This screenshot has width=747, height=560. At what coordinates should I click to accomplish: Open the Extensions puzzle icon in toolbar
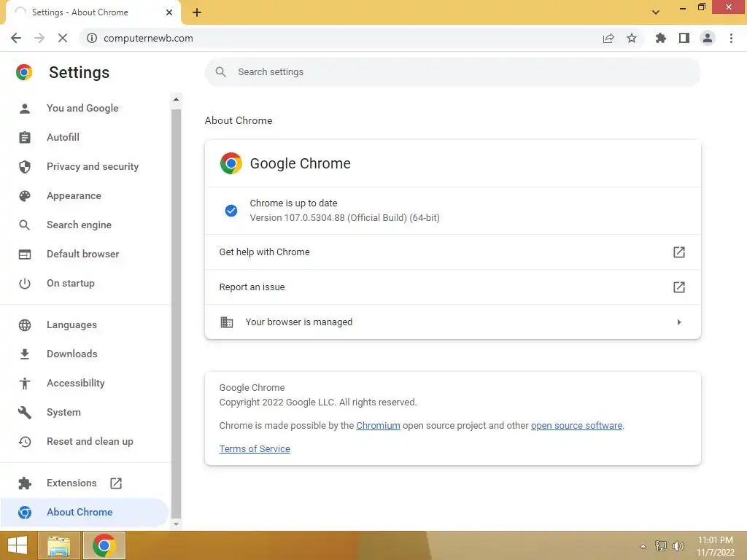click(661, 38)
